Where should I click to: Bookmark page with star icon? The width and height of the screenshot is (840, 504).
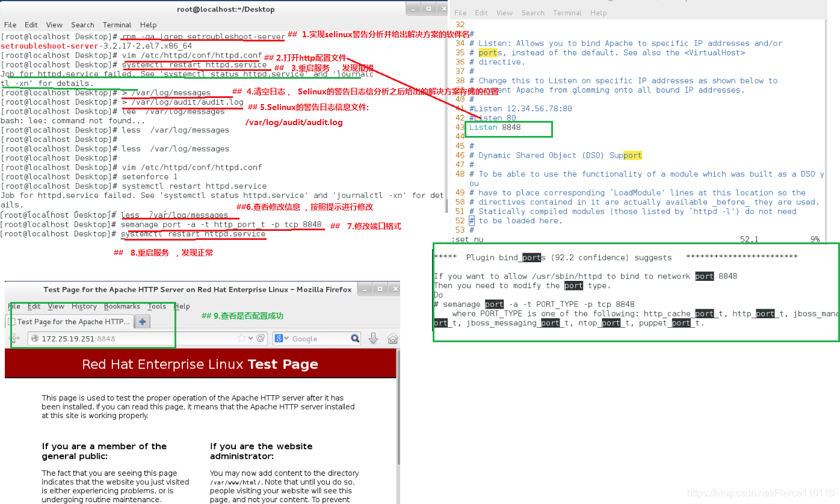tap(242, 339)
